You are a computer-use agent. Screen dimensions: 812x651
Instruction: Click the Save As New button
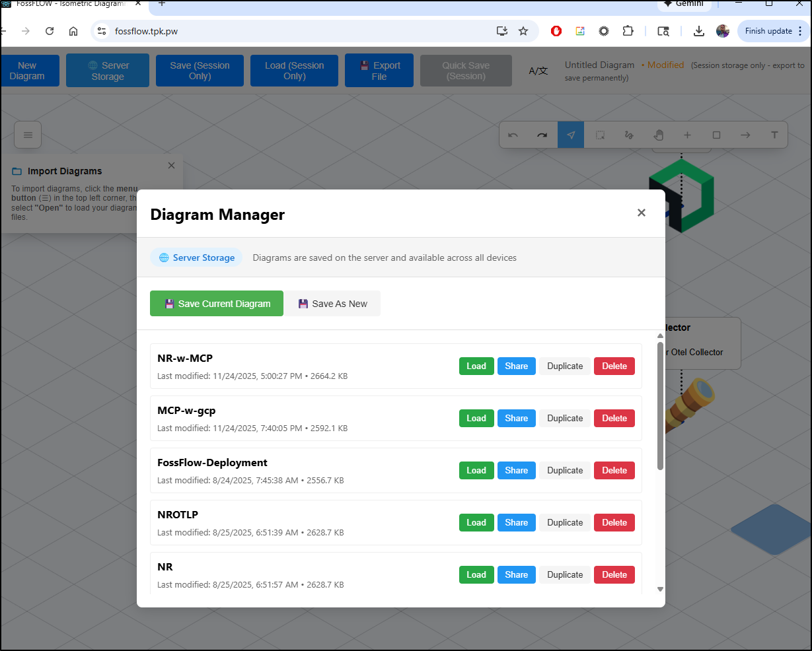[x=332, y=304]
